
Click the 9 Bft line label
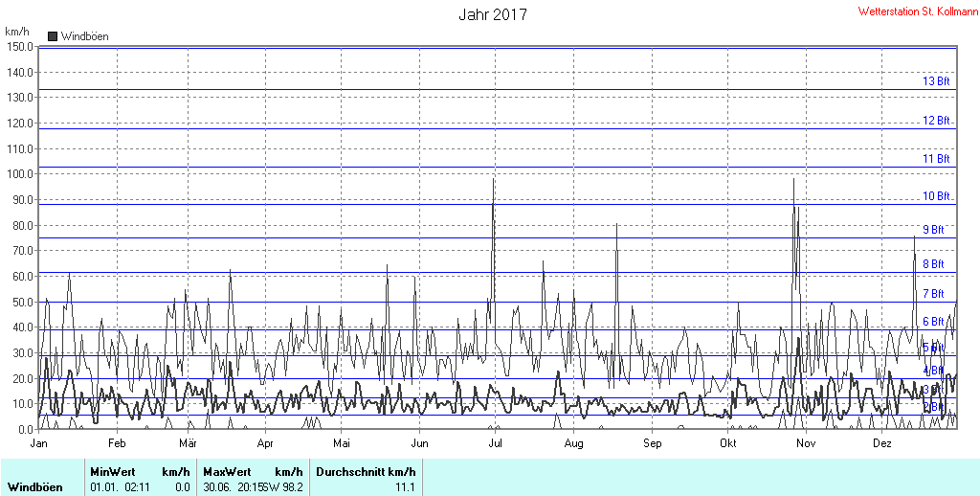coord(933,230)
